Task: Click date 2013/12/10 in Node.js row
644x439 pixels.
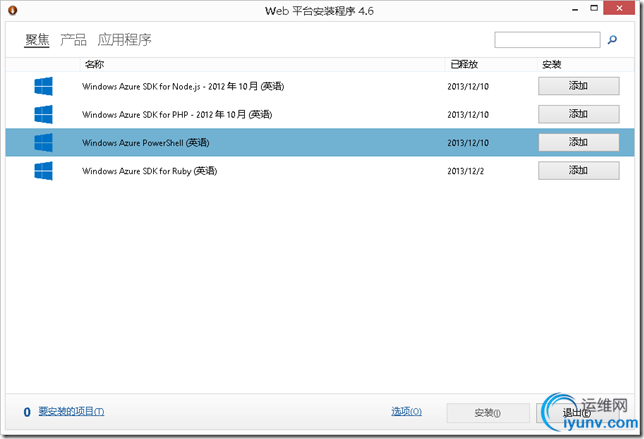Action: coord(468,86)
